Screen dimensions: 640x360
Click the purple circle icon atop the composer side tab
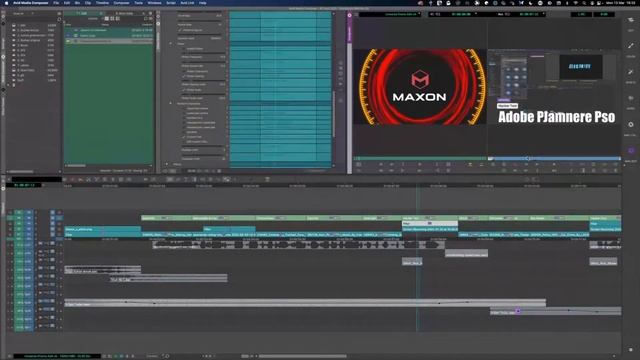(x=349, y=15)
